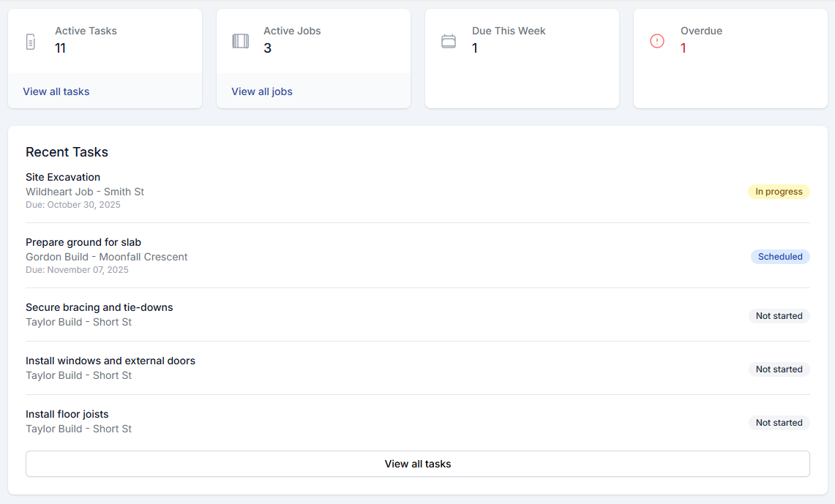Select Install windows and external doors task
This screenshot has height=504, width=835.
pos(111,361)
